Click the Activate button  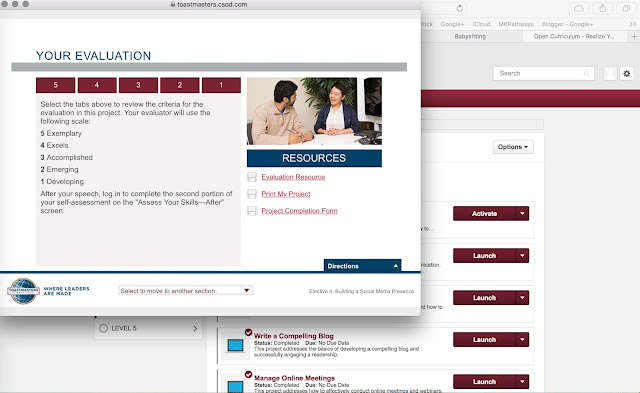click(x=484, y=213)
